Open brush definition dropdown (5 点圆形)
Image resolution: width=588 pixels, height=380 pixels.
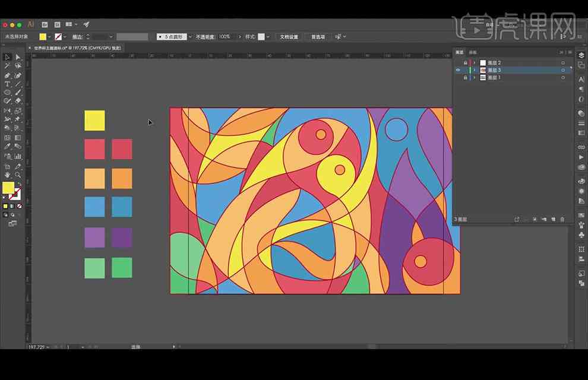(x=190, y=37)
